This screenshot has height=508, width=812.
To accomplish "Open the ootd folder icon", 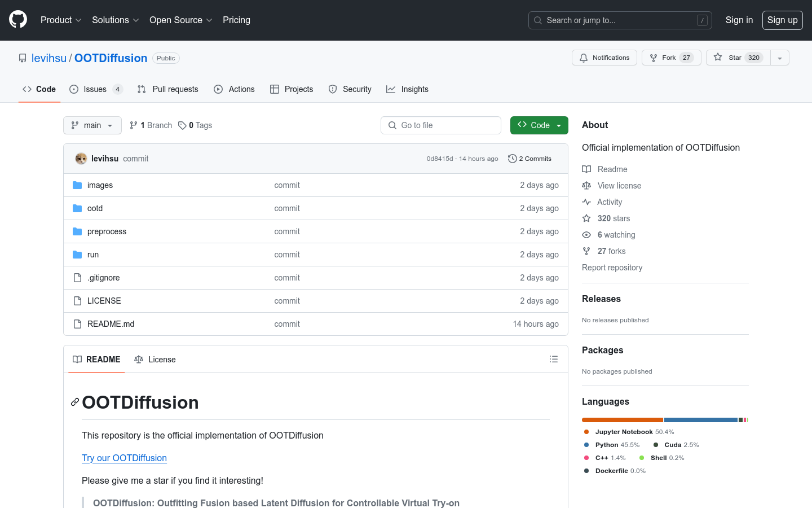I will click(x=77, y=208).
